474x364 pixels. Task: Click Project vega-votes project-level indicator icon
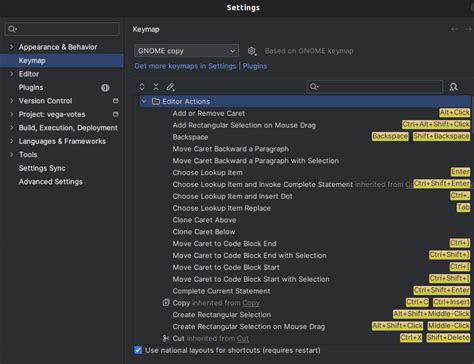[116, 114]
